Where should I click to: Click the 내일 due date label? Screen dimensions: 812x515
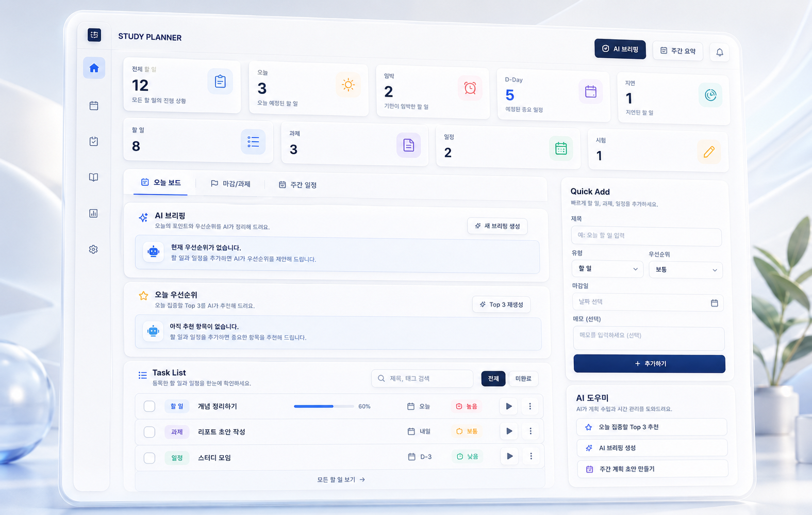[x=425, y=431]
